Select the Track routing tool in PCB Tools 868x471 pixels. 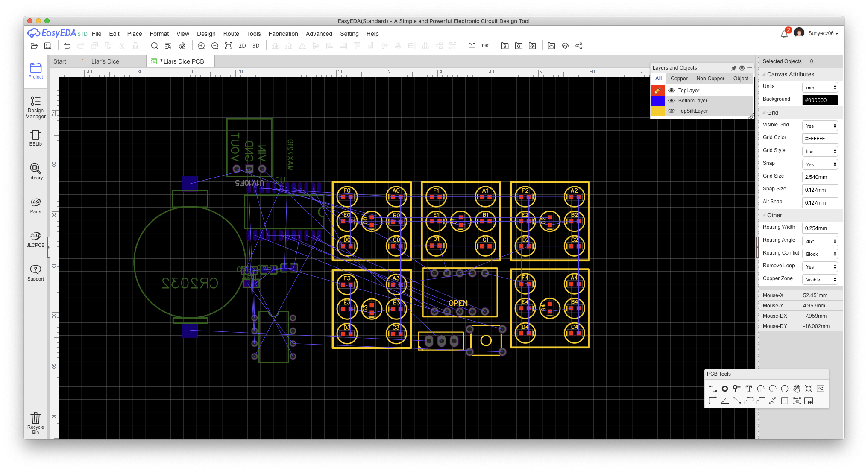pos(713,389)
